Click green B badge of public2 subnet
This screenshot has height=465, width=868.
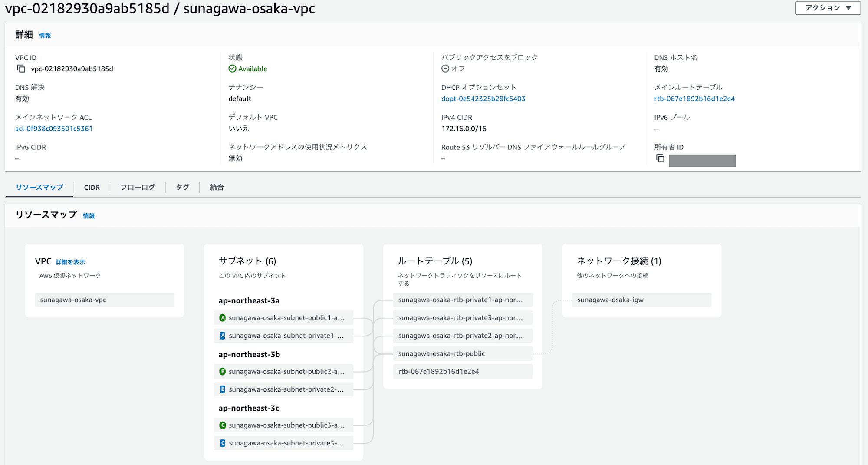pos(223,372)
